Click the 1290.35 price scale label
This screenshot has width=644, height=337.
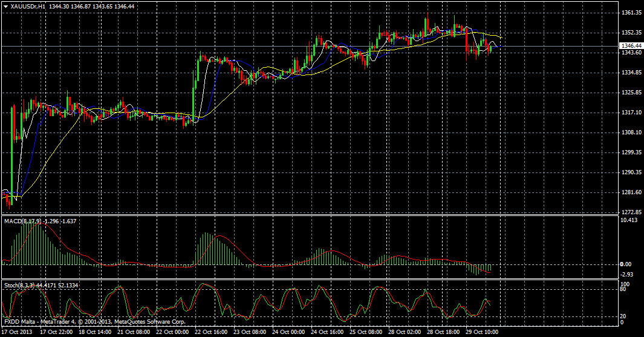coord(631,172)
